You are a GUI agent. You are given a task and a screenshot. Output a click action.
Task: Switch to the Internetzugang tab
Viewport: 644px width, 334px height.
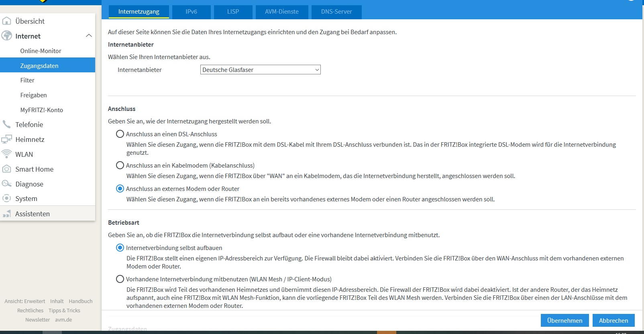tap(139, 12)
